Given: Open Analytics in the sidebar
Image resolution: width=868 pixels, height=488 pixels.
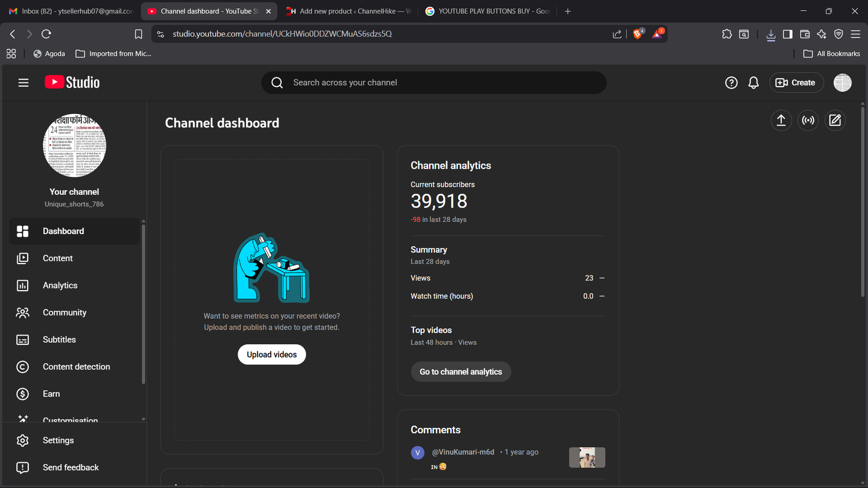Looking at the screenshot, I should point(60,285).
